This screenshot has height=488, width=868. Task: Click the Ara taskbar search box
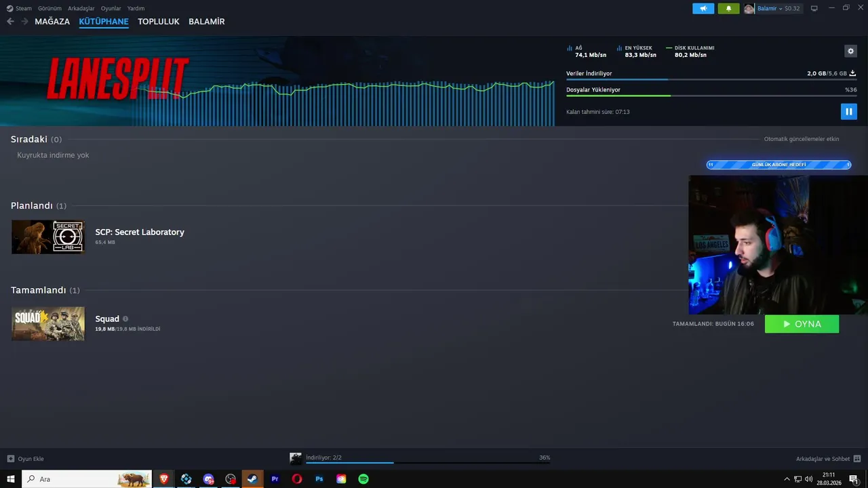(x=87, y=479)
